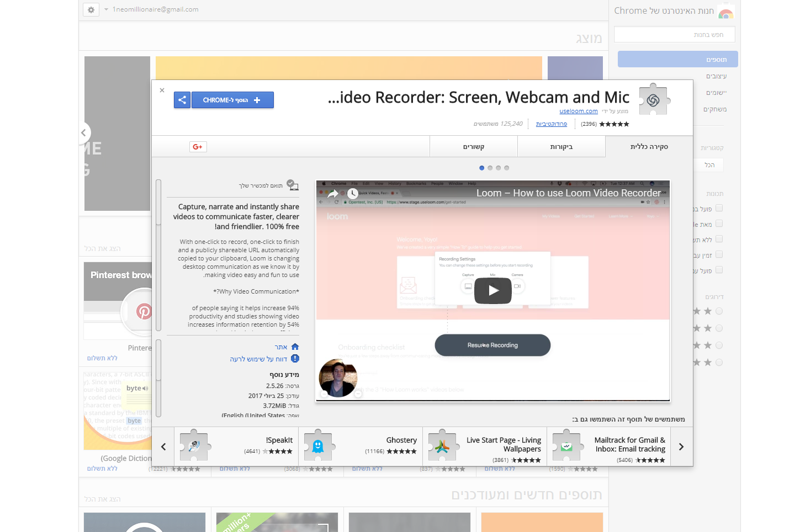
Task: Open the settings gear in the store header
Action: [91, 9]
